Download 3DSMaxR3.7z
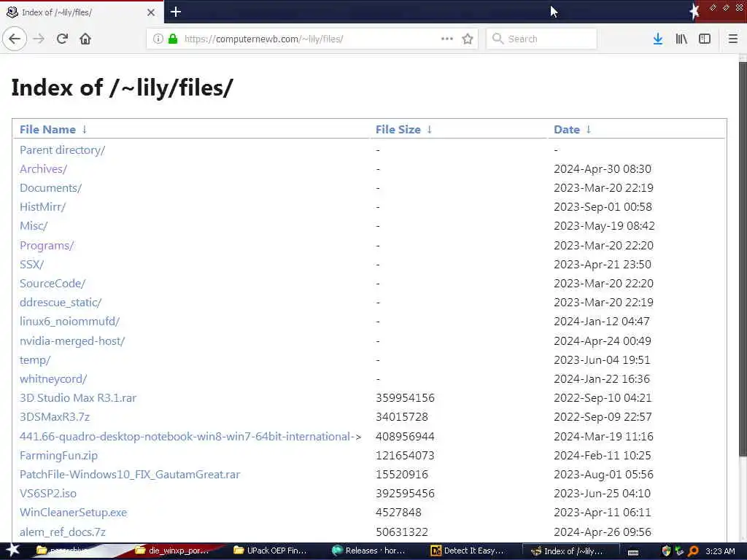This screenshot has height=560, width=747. point(55,417)
